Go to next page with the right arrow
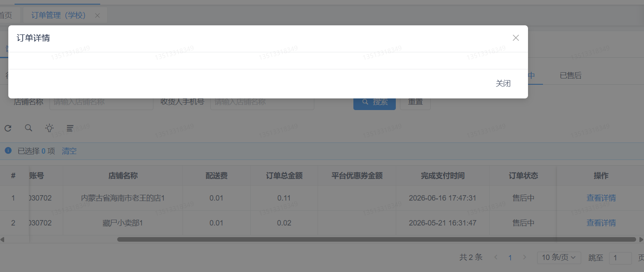Image resolution: width=644 pixels, height=272 pixels. (525, 257)
